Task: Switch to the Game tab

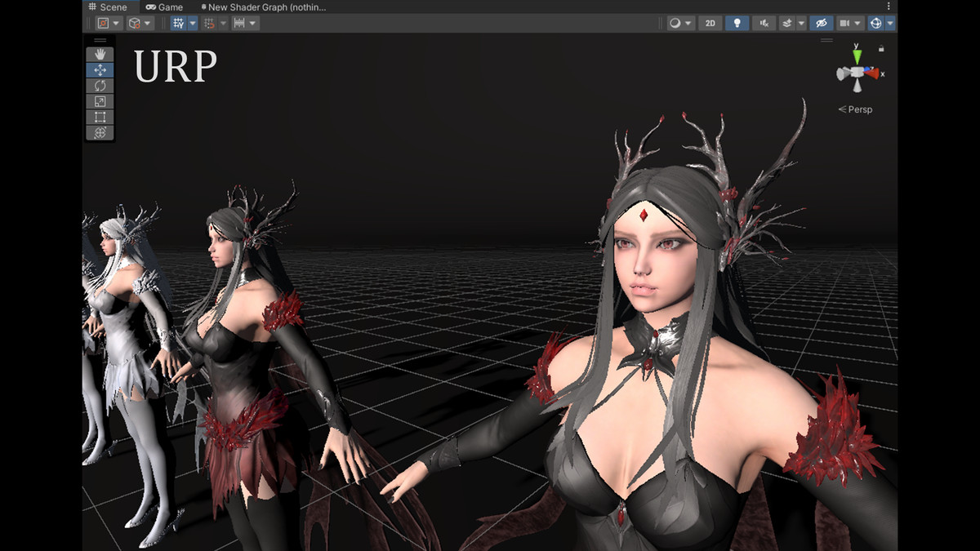Action: (164, 7)
